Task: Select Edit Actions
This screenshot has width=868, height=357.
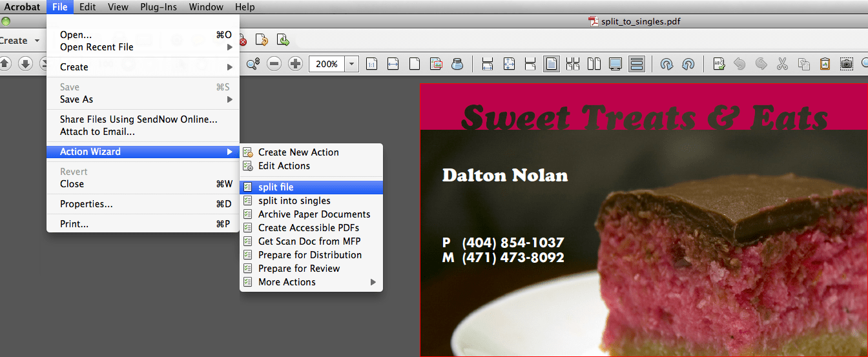Action: pos(311,166)
